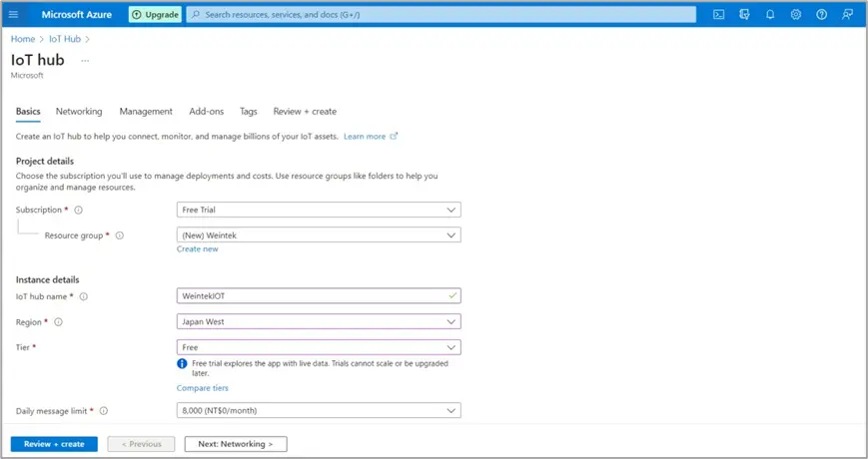Switch to the Review + create tab
868x459 pixels.
tap(305, 112)
